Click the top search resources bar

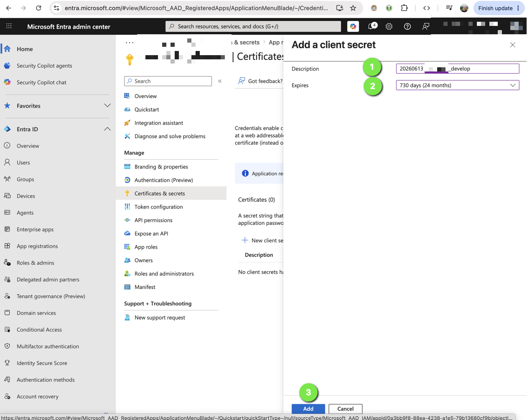pyautogui.click(x=253, y=26)
